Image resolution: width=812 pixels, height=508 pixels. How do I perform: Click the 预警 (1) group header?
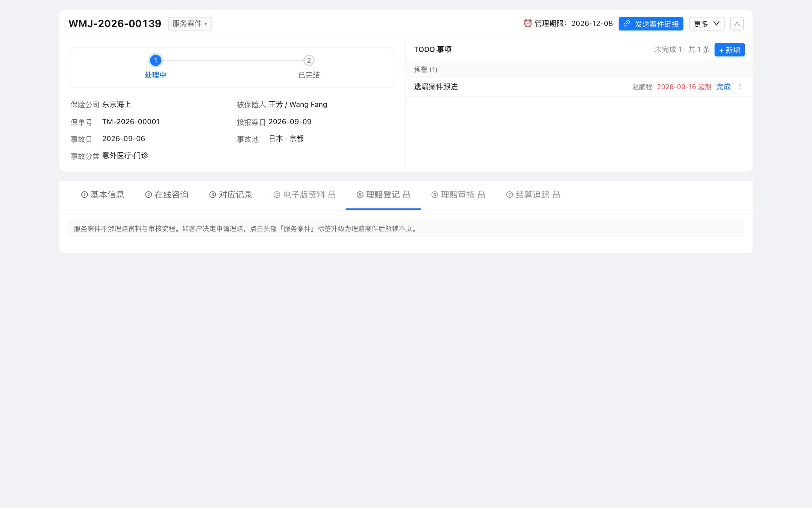(579, 70)
